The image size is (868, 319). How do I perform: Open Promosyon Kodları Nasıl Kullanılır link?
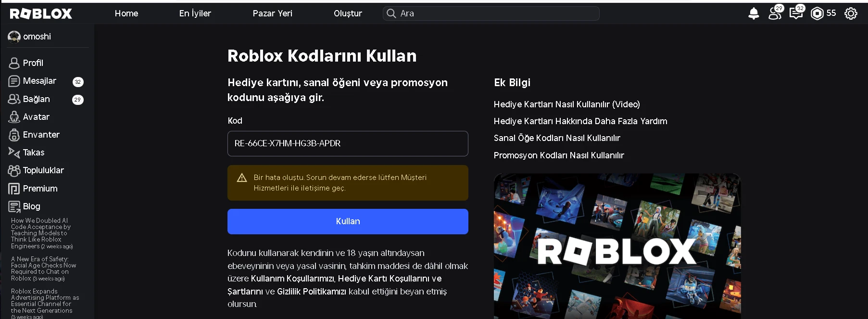tap(559, 155)
